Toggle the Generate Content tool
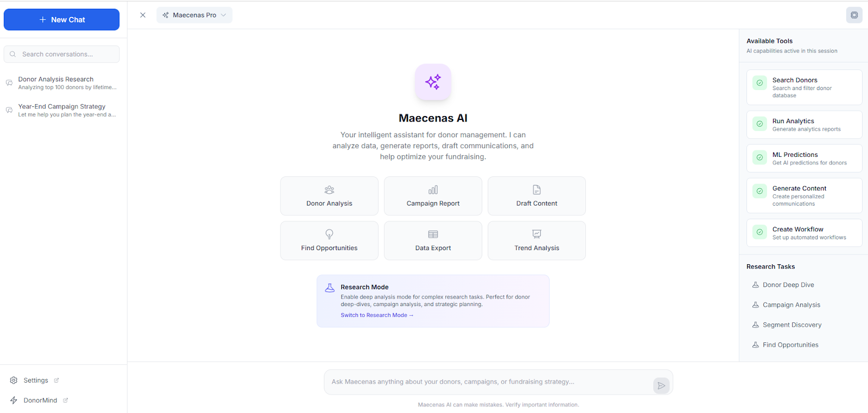The image size is (868, 413). point(805,196)
